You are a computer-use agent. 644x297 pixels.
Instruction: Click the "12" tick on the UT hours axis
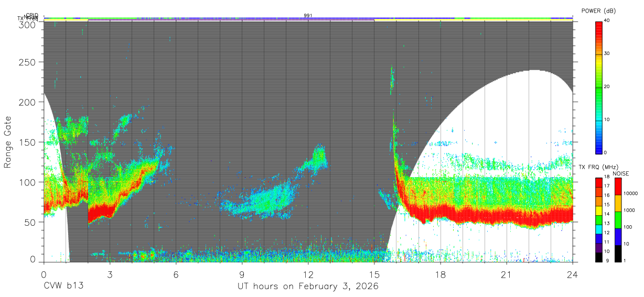coord(308,274)
